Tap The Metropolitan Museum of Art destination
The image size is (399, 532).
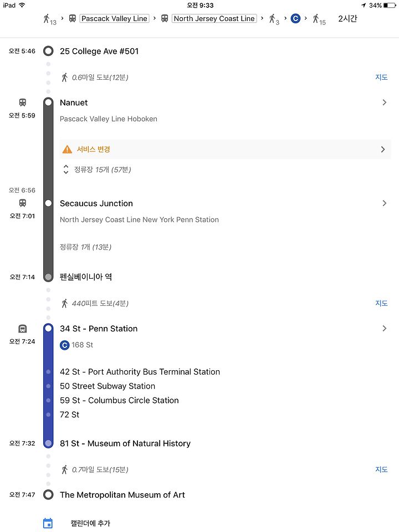click(122, 495)
